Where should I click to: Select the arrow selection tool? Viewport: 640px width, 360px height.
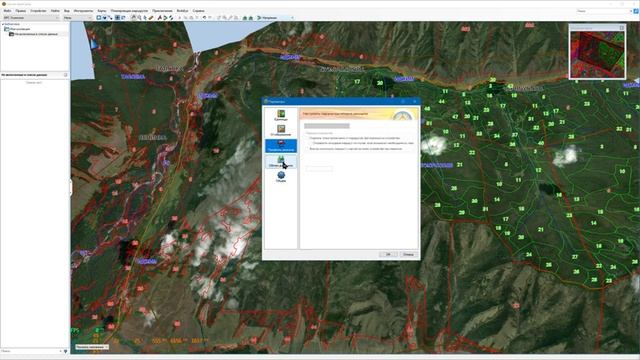click(145, 18)
